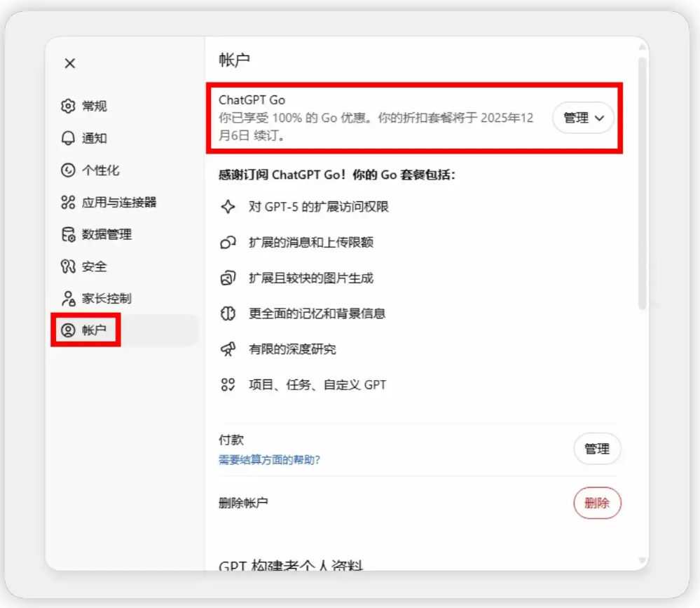
Task: Click the 数据管理 database icon
Action: [68, 234]
